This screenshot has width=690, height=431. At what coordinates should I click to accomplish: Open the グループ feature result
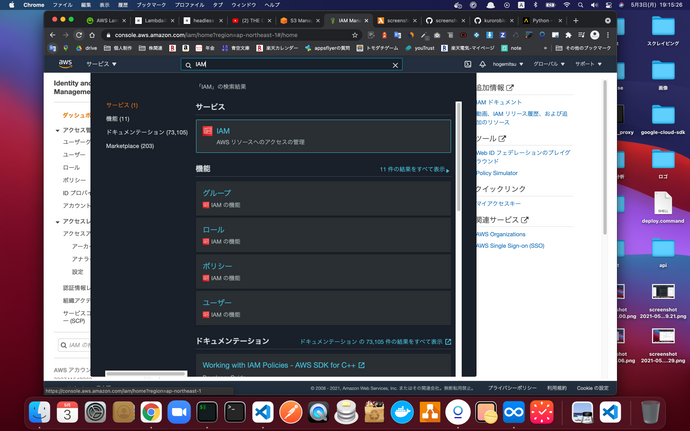[x=323, y=198]
